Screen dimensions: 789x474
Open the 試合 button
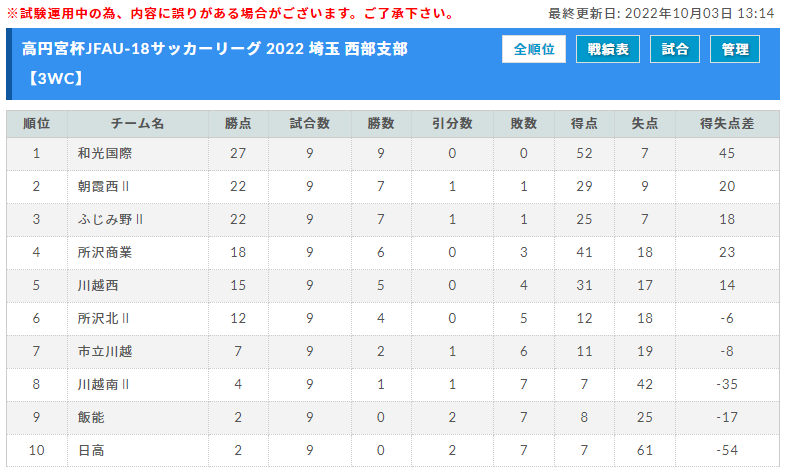click(x=675, y=49)
